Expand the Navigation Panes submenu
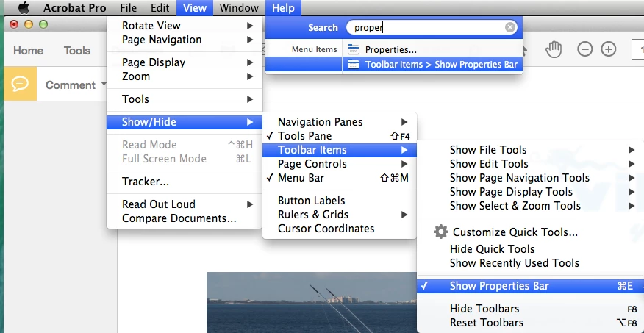 coord(340,122)
